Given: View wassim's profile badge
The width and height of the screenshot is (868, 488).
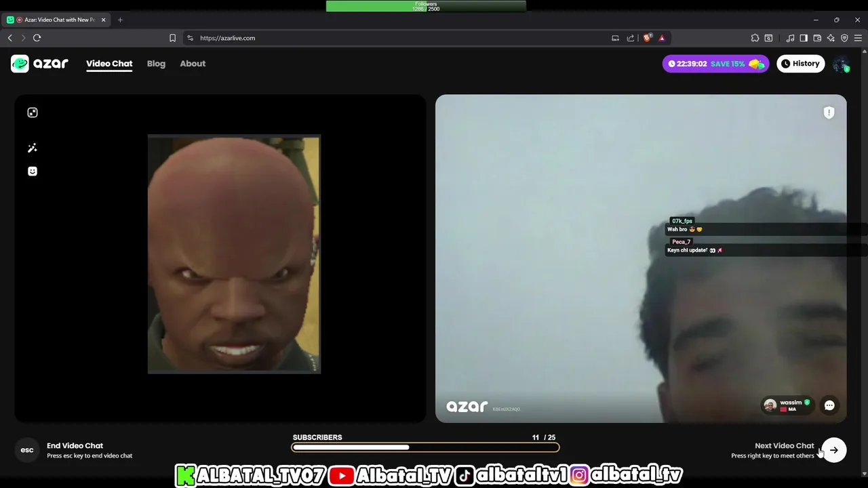Looking at the screenshot, I should [787, 405].
